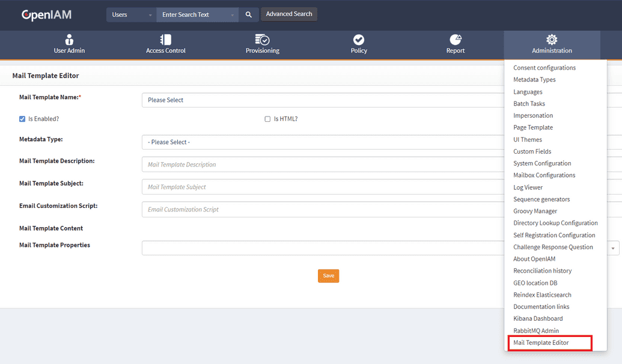622x364 pixels.
Task: Click the OpenIAM logo
Action: [x=46, y=14]
